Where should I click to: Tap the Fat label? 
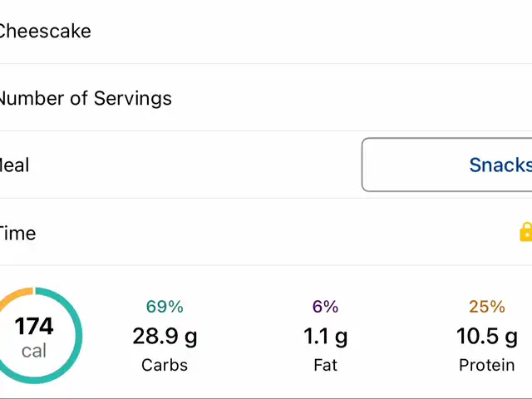point(325,365)
